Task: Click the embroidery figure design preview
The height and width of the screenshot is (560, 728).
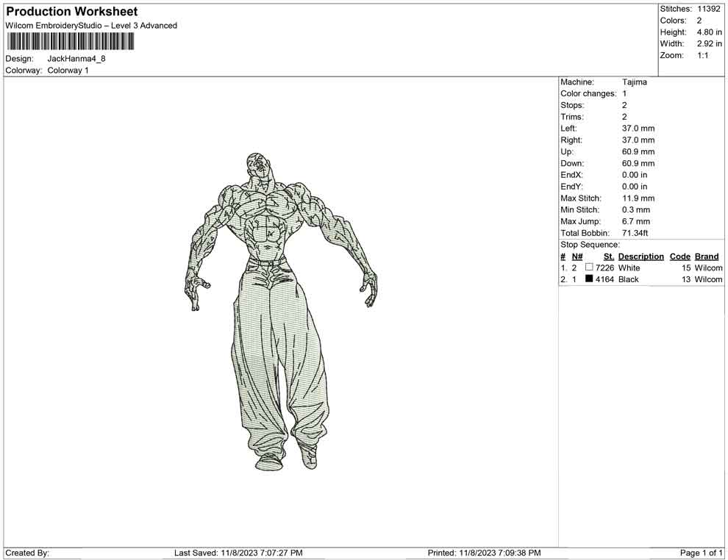Action: tap(281, 311)
